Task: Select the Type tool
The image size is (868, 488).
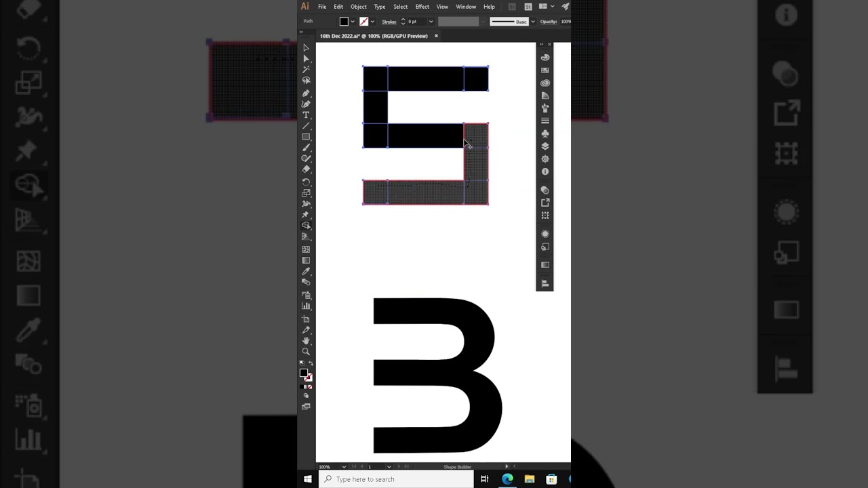Action: 306,115
